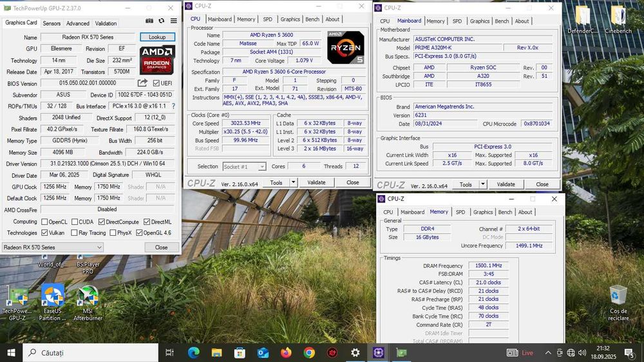The height and width of the screenshot is (362, 644).
Task: Open Graphics tab in CPU-Z Memory window
Action: pos(482,212)
